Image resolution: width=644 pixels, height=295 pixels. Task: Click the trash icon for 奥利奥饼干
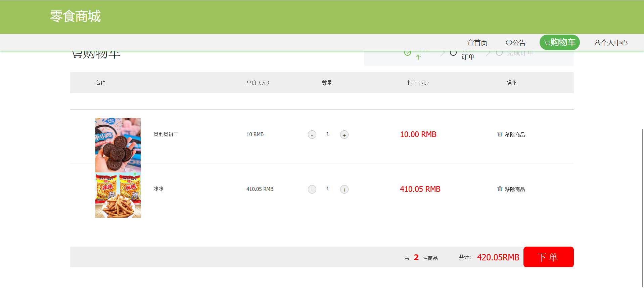click(x=500, y=134)
